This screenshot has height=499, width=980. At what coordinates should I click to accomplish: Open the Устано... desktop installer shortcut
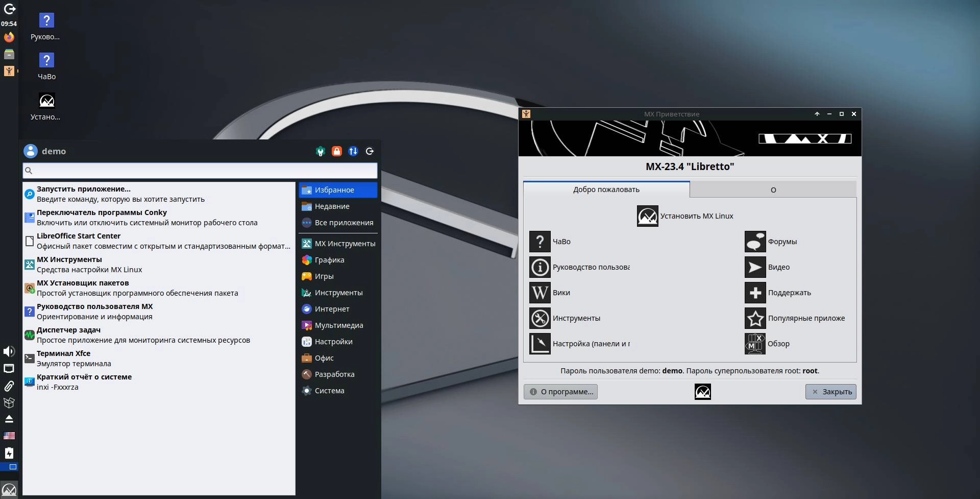tap(46, 107)
